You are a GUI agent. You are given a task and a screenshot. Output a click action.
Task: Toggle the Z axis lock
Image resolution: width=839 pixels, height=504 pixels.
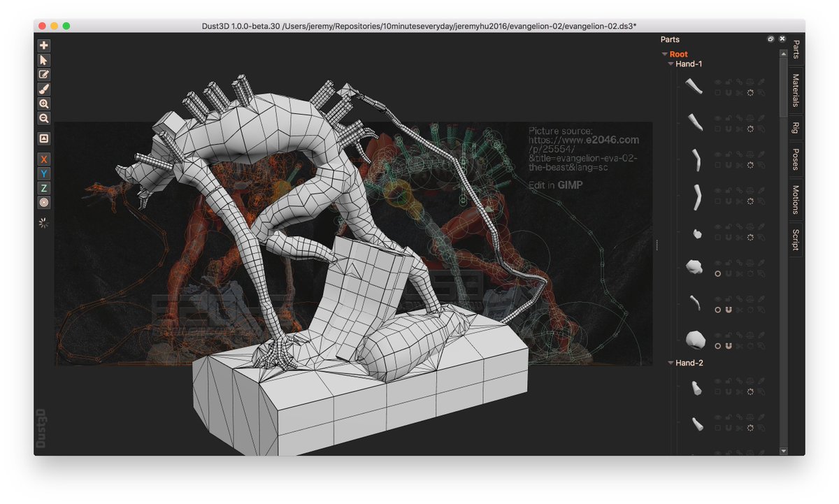(x=44, y=188)
